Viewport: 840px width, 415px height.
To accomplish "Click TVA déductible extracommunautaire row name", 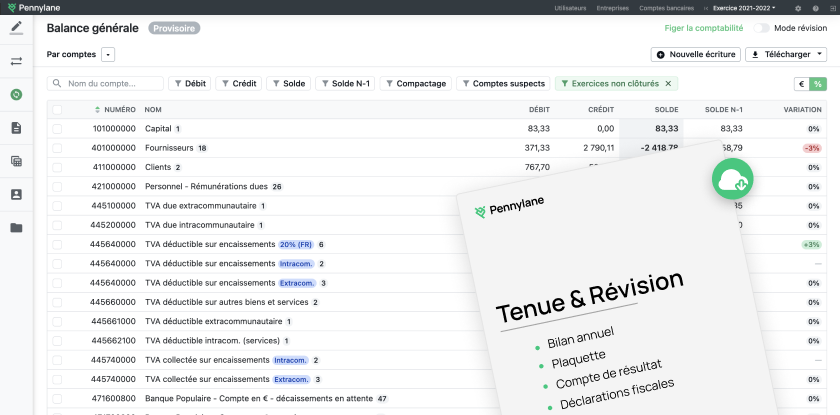I will coord(214,322).
